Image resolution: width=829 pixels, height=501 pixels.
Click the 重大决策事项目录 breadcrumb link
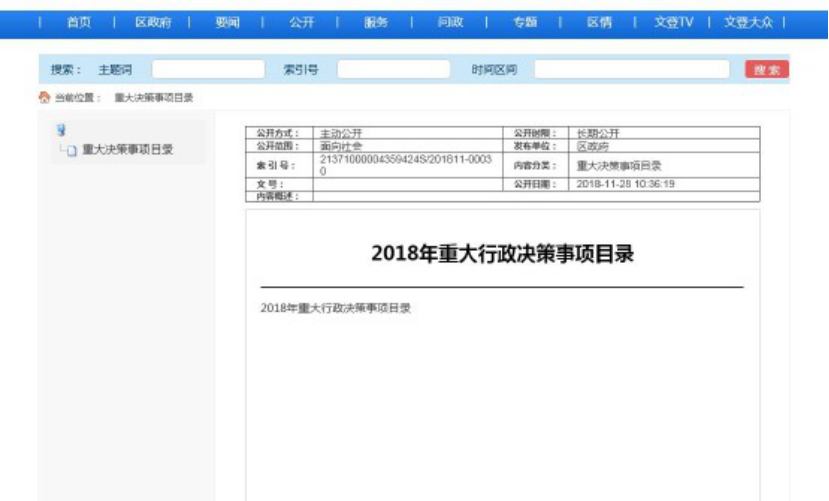[153, 98]
